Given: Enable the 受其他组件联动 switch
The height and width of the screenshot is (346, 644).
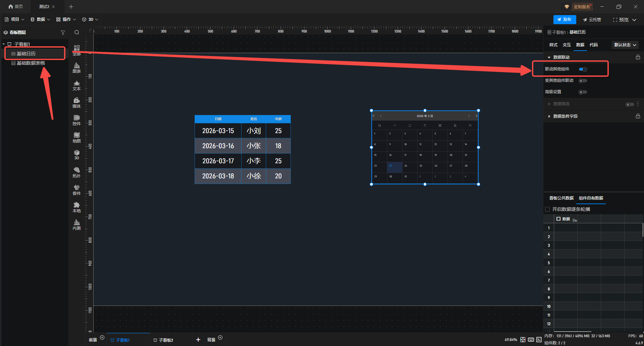Looking at the screenshot, I should click(583, 81).
